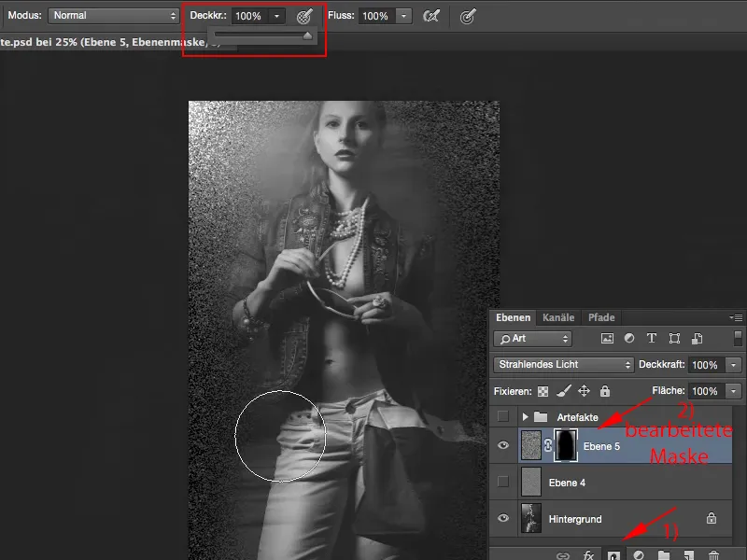Enable airbrush-style build-up icon
Screen dimensions: 747x560
point(431,16)
